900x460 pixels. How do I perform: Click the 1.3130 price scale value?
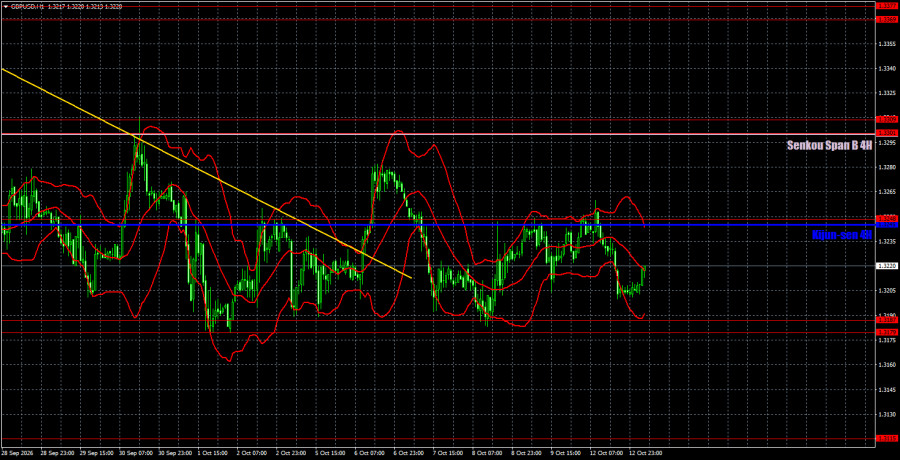tap(886, 414)
